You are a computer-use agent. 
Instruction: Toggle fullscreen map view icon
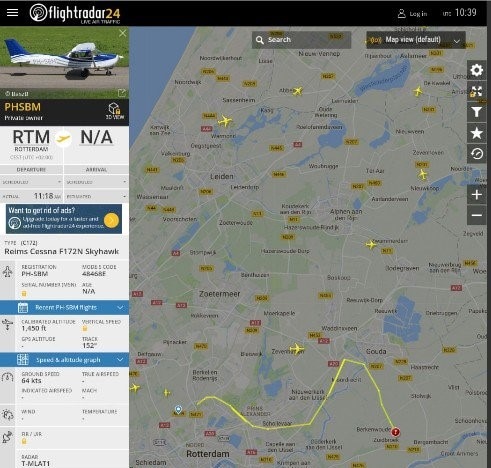(477, 91)
